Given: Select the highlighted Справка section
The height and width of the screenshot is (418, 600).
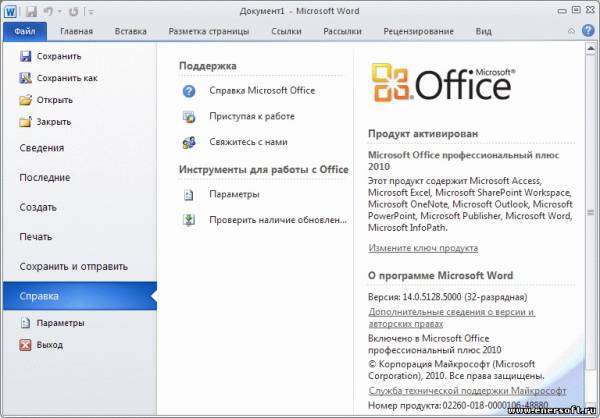Looking at the screenshot, I should pyautogui.click(x=80, y=296).
